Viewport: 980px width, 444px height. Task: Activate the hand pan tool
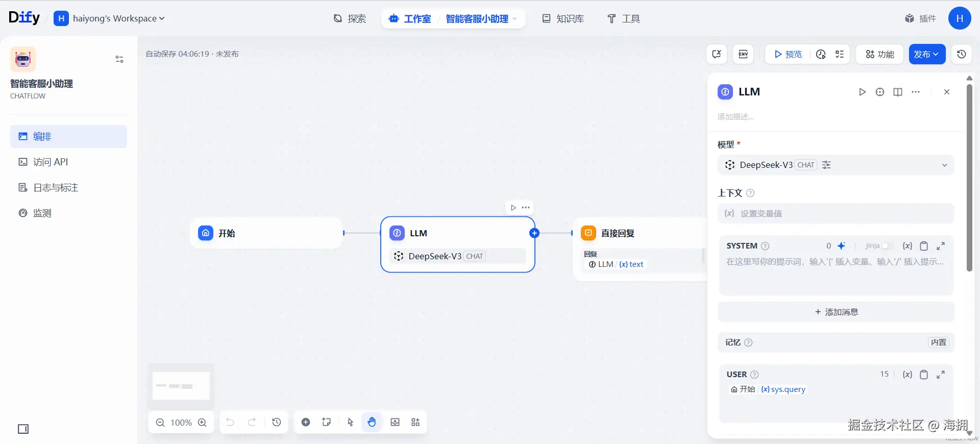pyautogui.click(x=372, y=422)
